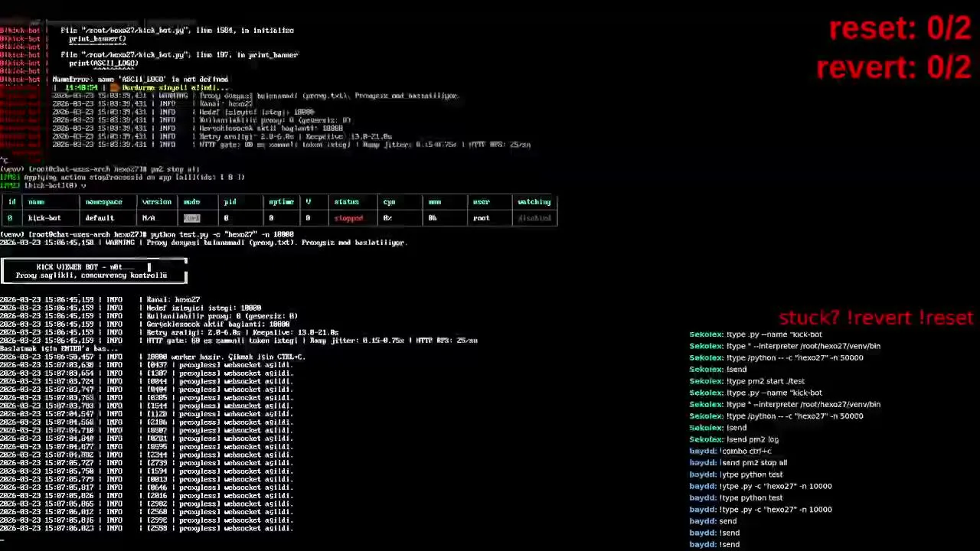The width and height of the screenshot is (980, 551).
Task: Click the [0437] websocket açildi log line
Action: coord(146,365)
